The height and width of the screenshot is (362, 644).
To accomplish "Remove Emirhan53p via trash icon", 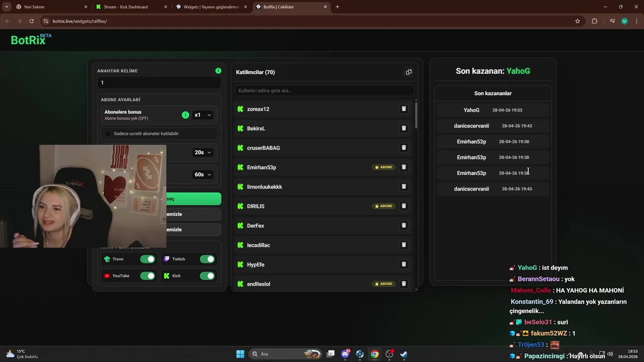I will [x=404, y=167].
